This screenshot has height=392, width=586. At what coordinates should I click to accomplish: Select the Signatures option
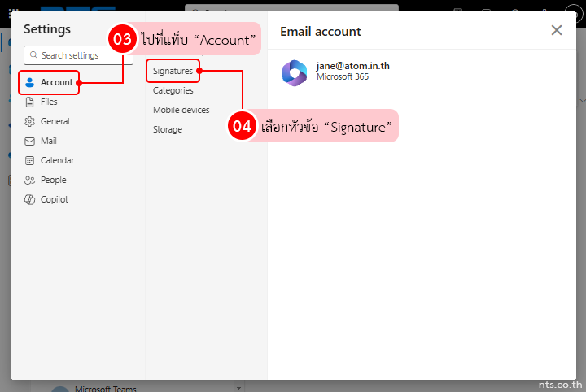click(173, 71)
